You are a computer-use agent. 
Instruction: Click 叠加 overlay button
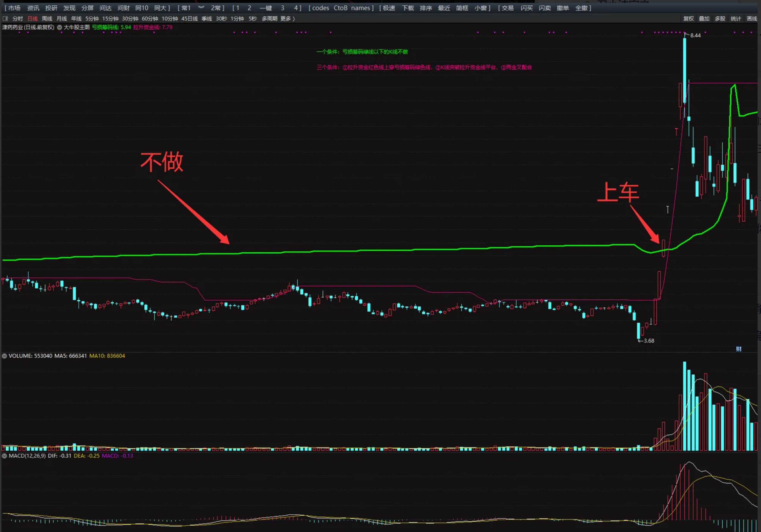[x=704, y=18]
